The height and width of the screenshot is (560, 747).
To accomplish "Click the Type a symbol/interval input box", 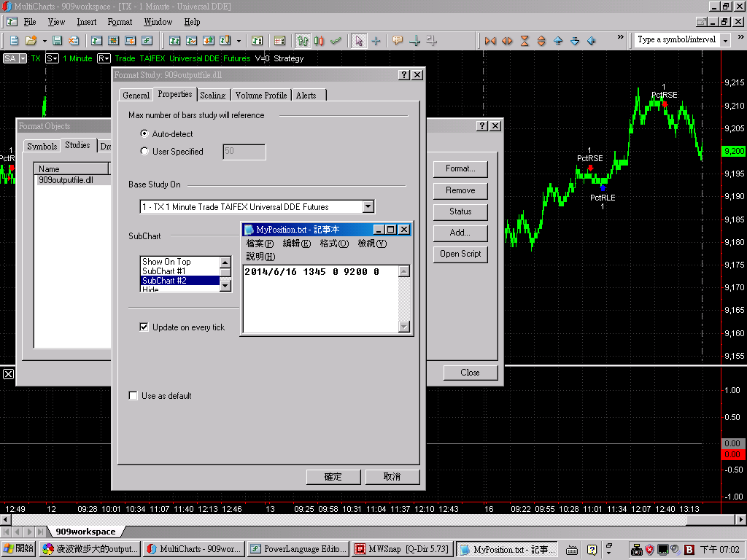I will click(677, 40).
